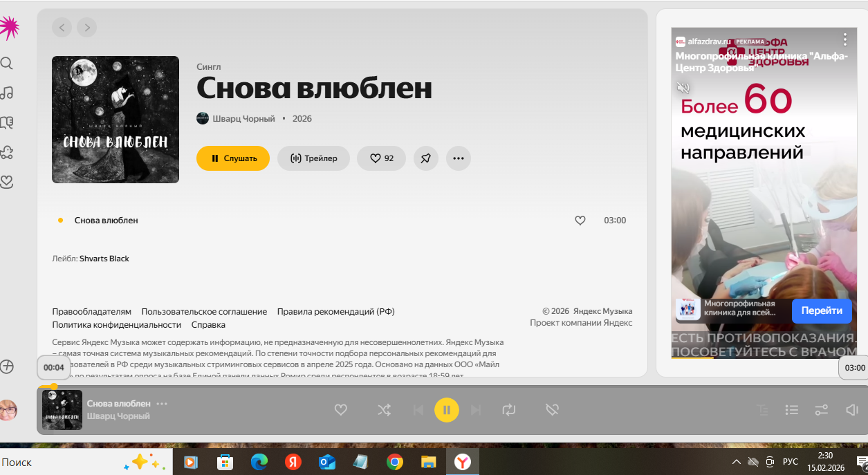Open the Справка footer link
This screenshot has height=475, width=868.
coord(208,325)
